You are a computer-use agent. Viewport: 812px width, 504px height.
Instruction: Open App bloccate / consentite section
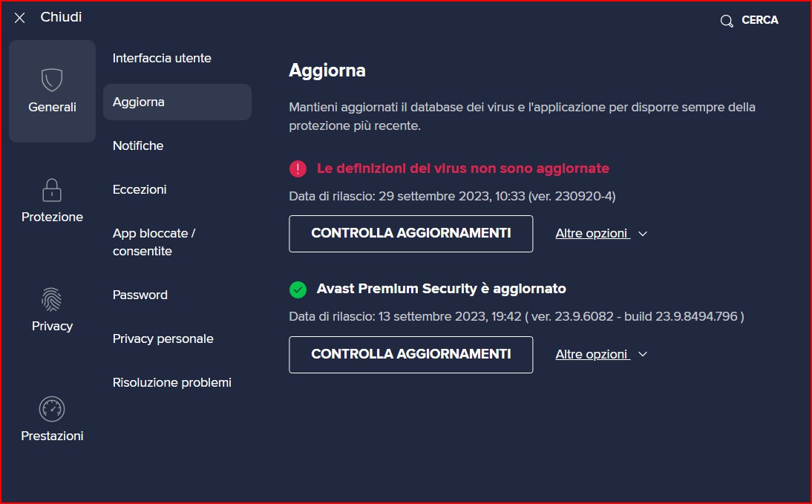click(x=154, y=242)
